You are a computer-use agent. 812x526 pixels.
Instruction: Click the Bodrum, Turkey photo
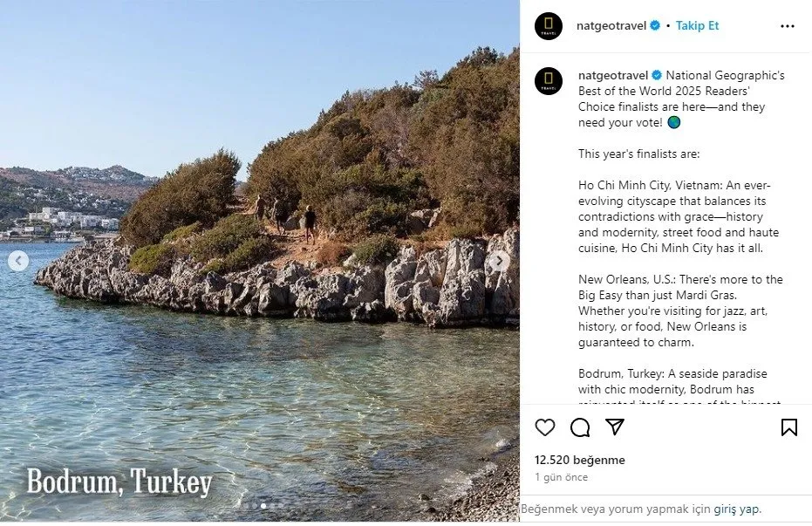259,261
